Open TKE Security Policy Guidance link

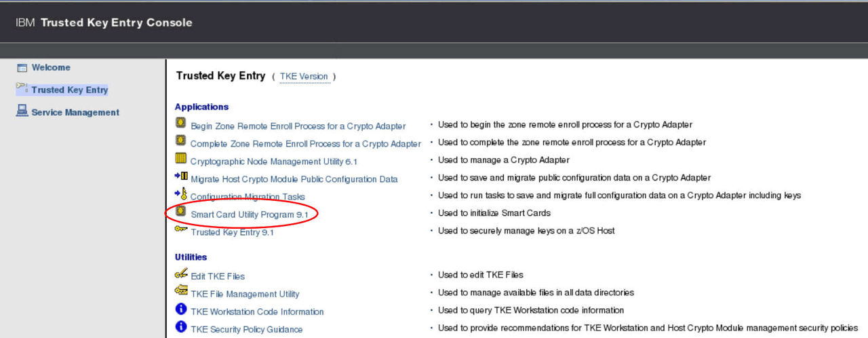(x=247, y=329)
